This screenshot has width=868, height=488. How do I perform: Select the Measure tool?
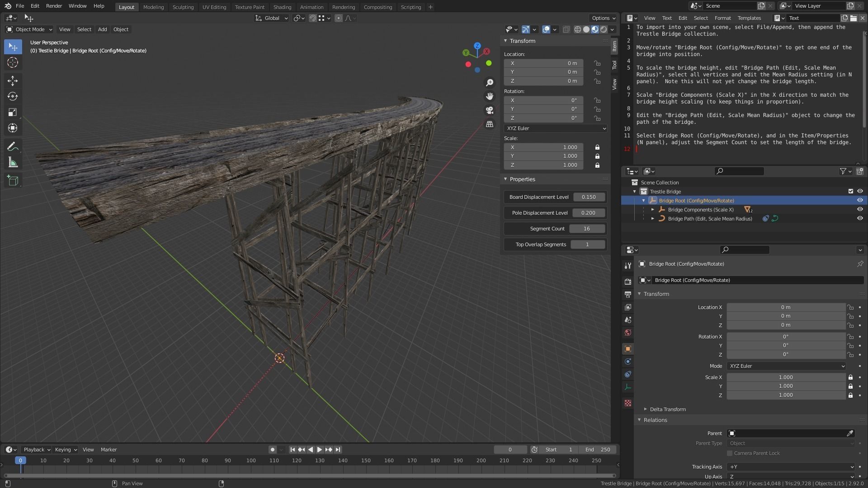tap(13, 162)
